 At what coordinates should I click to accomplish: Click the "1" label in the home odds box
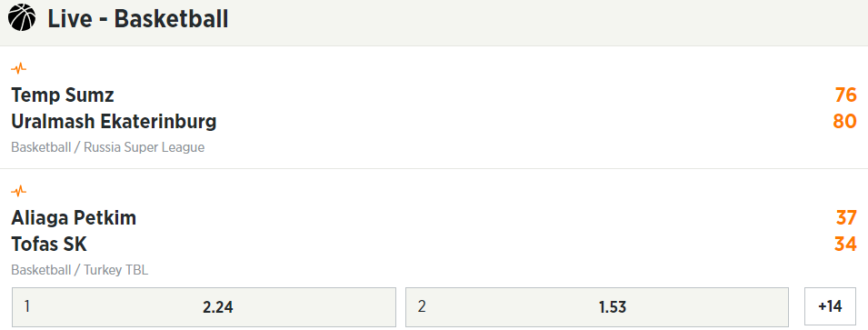click(27, 306)
